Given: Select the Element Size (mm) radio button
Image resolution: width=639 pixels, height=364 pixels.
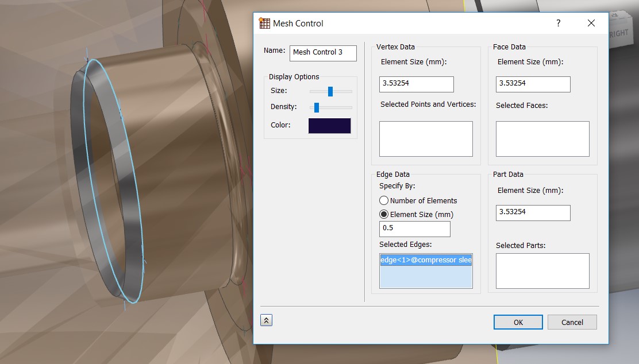Looking at the screenshot, I should click(383, 214).
